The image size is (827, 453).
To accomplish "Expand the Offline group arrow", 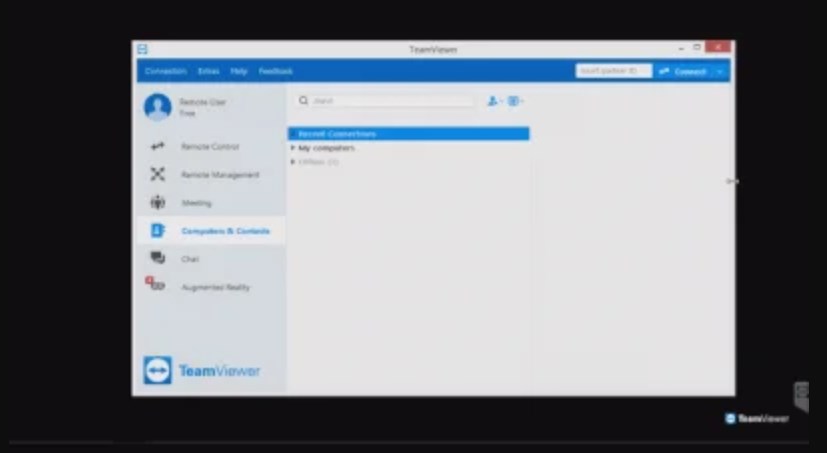I will (293, 162).
